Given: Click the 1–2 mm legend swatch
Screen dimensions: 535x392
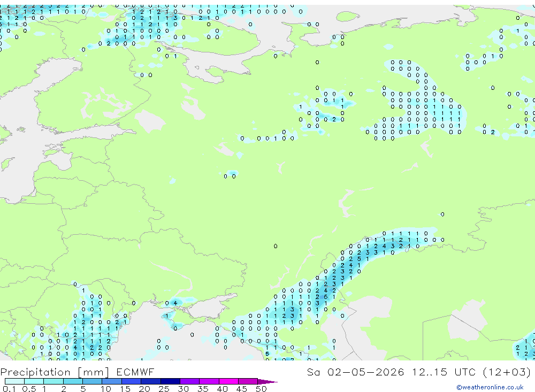Looking at the screenshot, I should pyautogui.click(x=53, y=381).
